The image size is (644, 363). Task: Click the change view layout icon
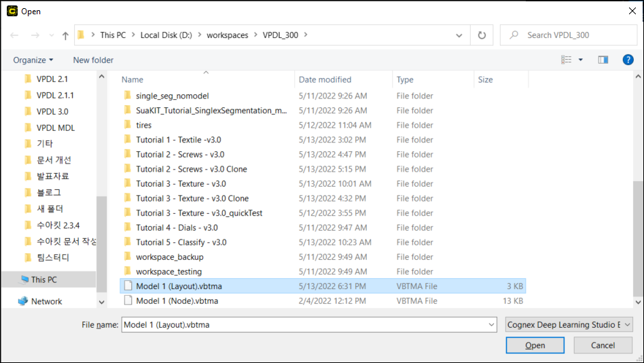567,60
